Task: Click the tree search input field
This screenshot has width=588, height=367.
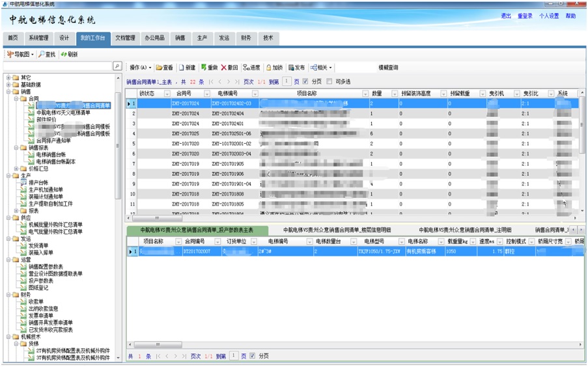Action: click(57, 66)
